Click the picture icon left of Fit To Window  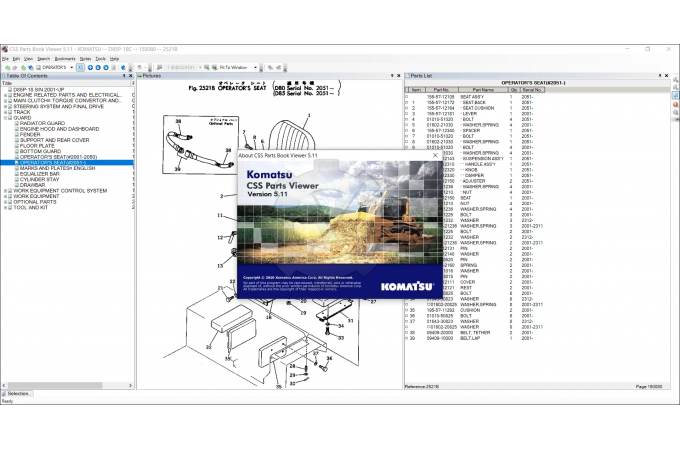215,68
